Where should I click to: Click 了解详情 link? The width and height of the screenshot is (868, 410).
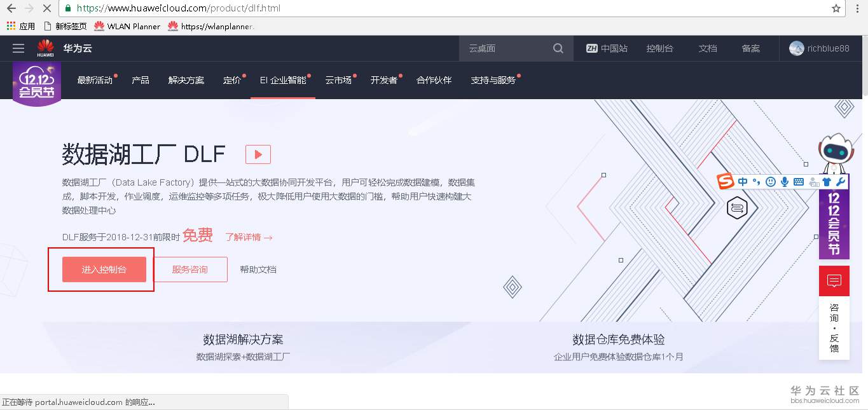pos(249,237)
